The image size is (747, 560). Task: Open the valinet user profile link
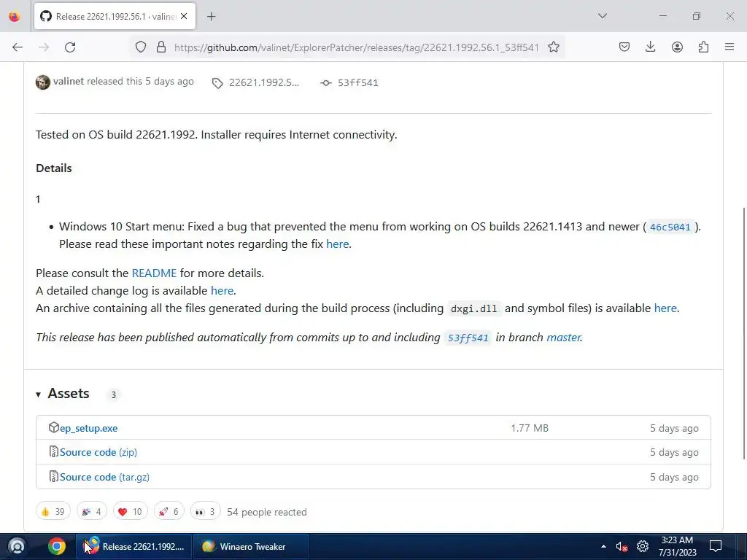(69, 82)
